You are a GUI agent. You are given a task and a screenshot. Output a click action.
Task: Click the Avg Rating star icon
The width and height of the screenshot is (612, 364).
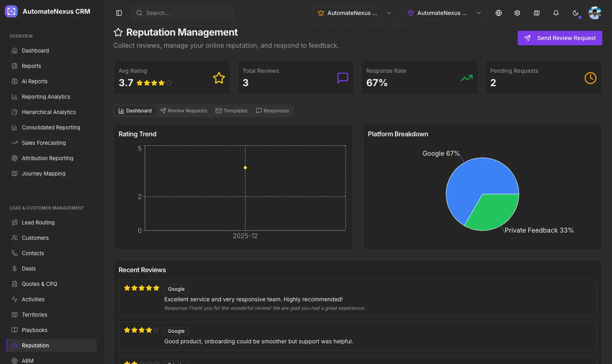coord(219,78)
